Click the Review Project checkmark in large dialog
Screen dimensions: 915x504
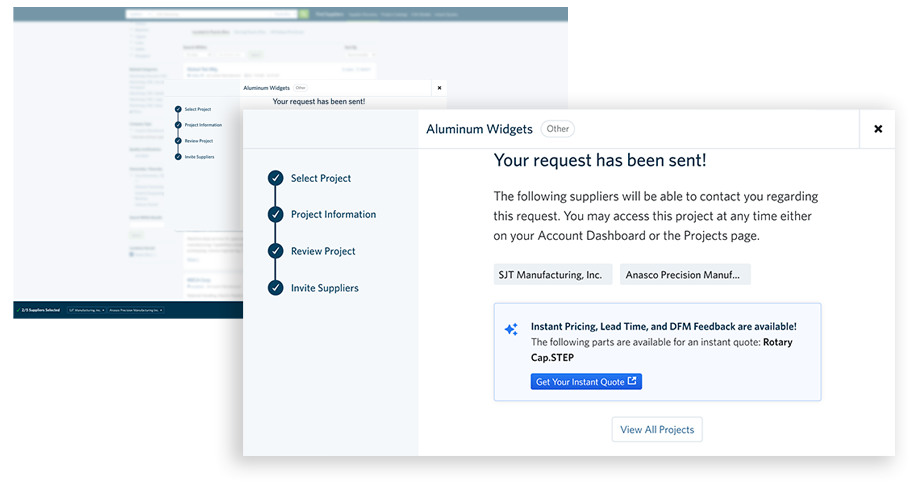[x=275, y=251]
